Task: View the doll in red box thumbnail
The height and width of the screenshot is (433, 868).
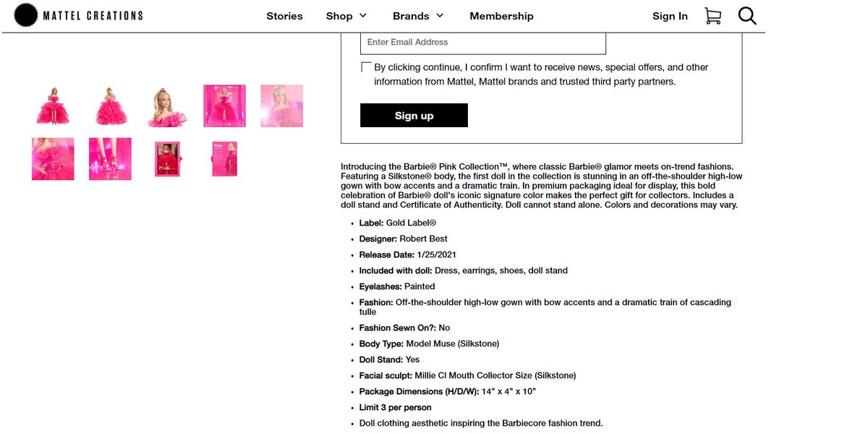Action: (166, 158)
